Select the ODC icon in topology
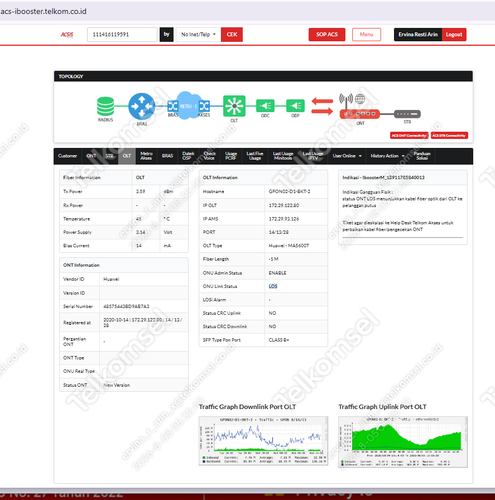 tap(265, 106)
